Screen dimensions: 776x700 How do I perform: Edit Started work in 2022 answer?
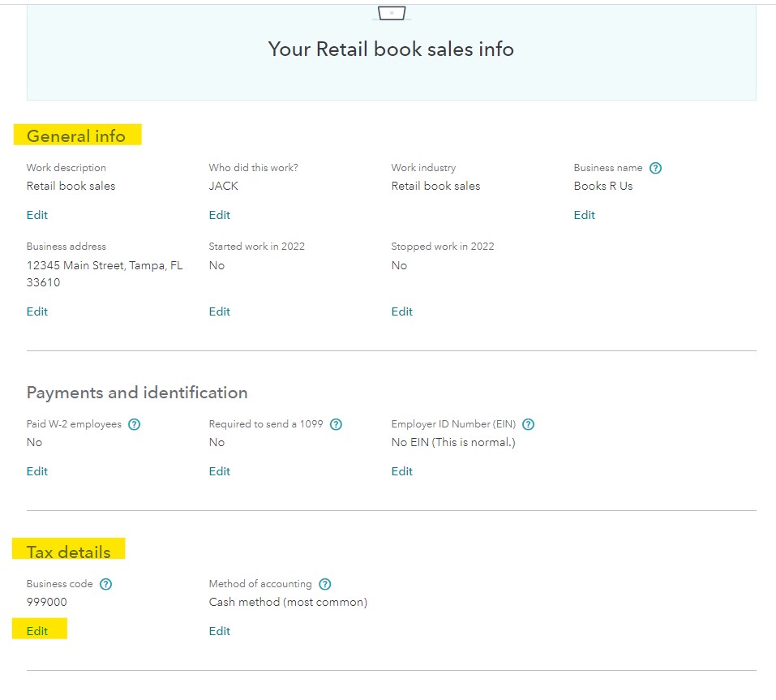219,311
